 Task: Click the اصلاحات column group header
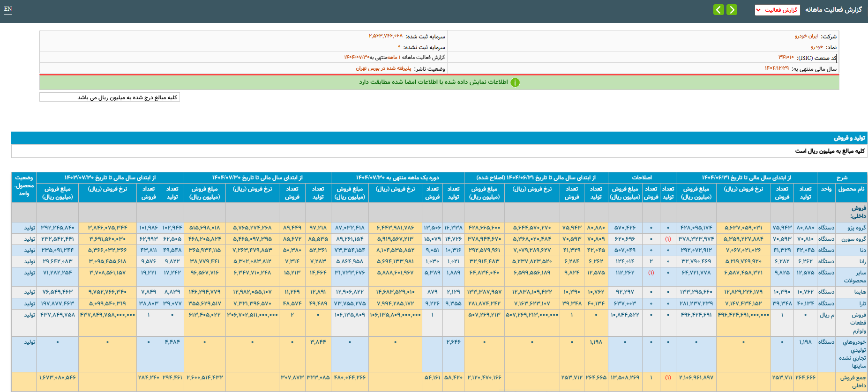[642, 178]
